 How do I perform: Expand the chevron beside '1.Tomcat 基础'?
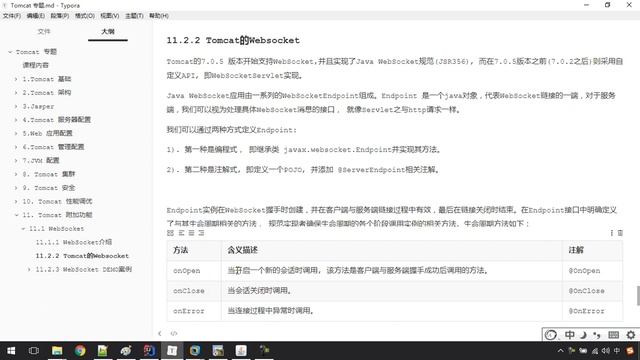coord(16,79)
